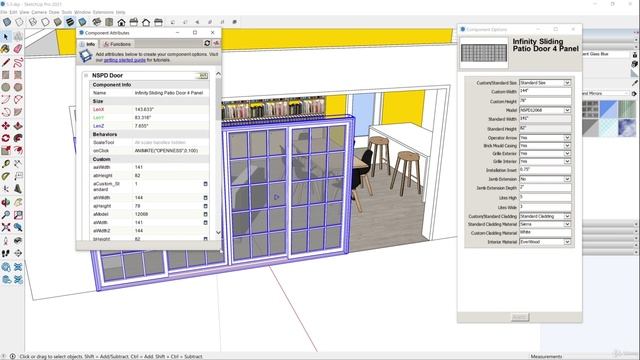The height and width of the screenshot is (360, 640).
Task: Select the Rotate tool
Action: tap(6, 138)
